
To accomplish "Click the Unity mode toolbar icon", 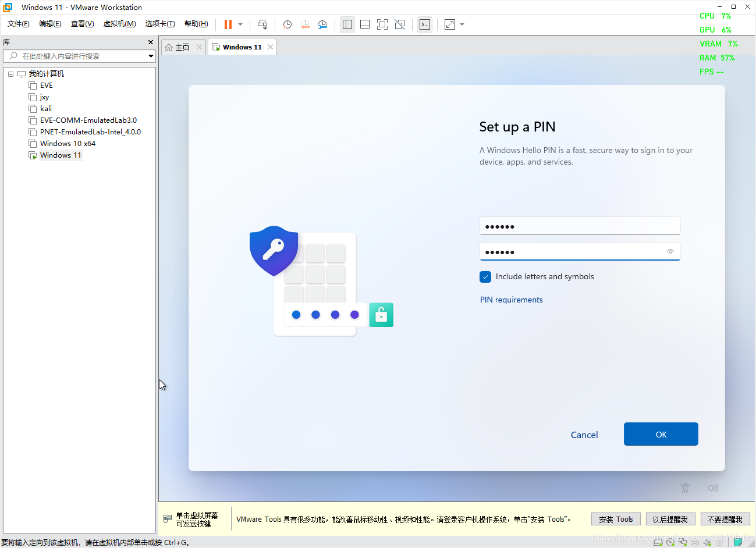I will (x=400, y=24).
